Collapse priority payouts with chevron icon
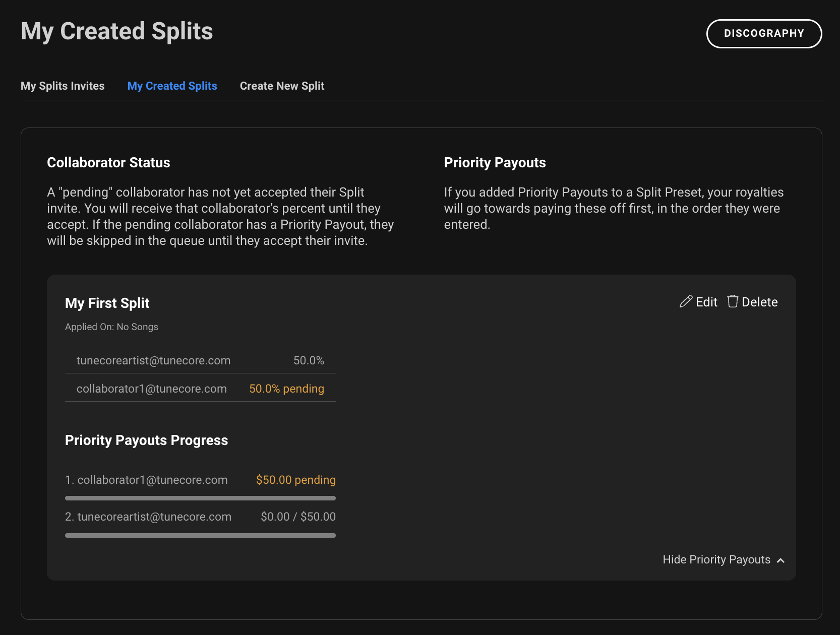 pos(781,560)
